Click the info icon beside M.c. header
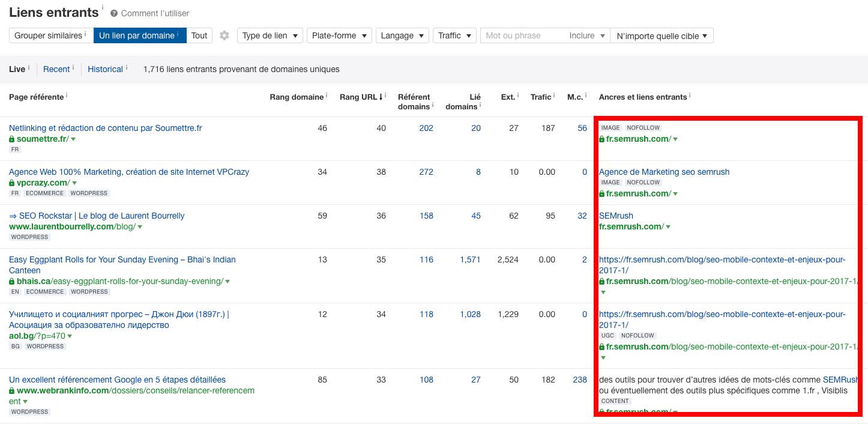Image resolution: width=868 pixels, height=427 pixels. click(586, 95)
